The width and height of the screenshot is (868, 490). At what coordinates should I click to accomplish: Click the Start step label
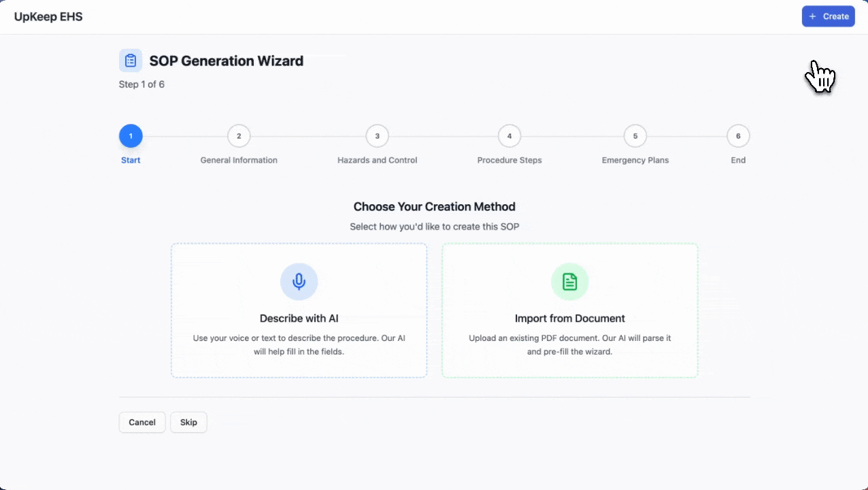point(131,161)
